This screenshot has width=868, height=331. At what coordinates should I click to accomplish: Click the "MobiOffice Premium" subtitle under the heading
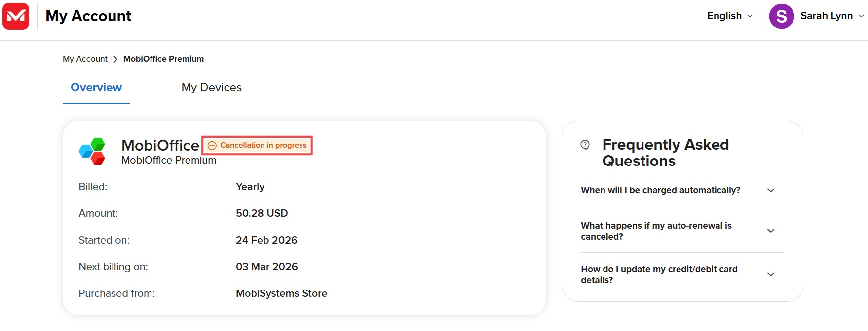tap(169, 160)
